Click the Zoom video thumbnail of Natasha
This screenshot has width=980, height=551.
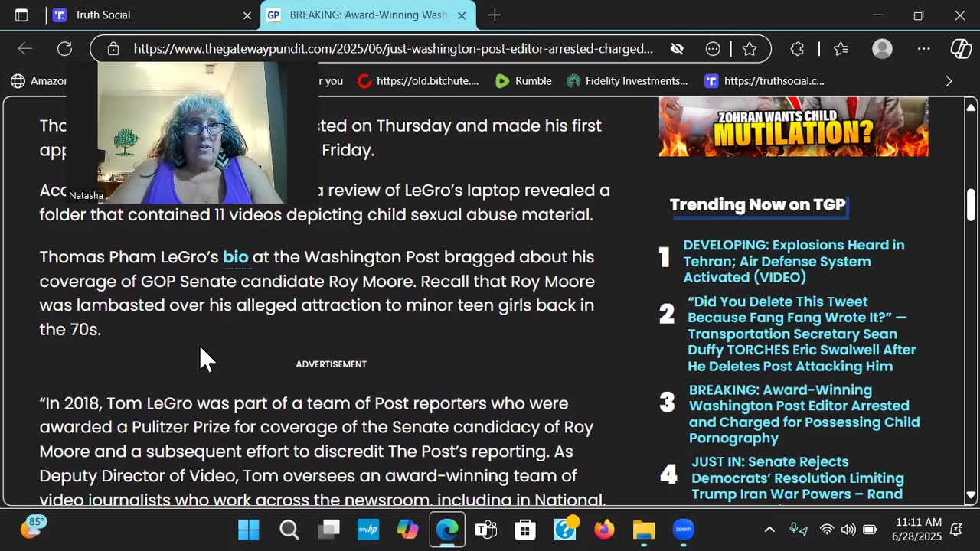click(191, 133)
